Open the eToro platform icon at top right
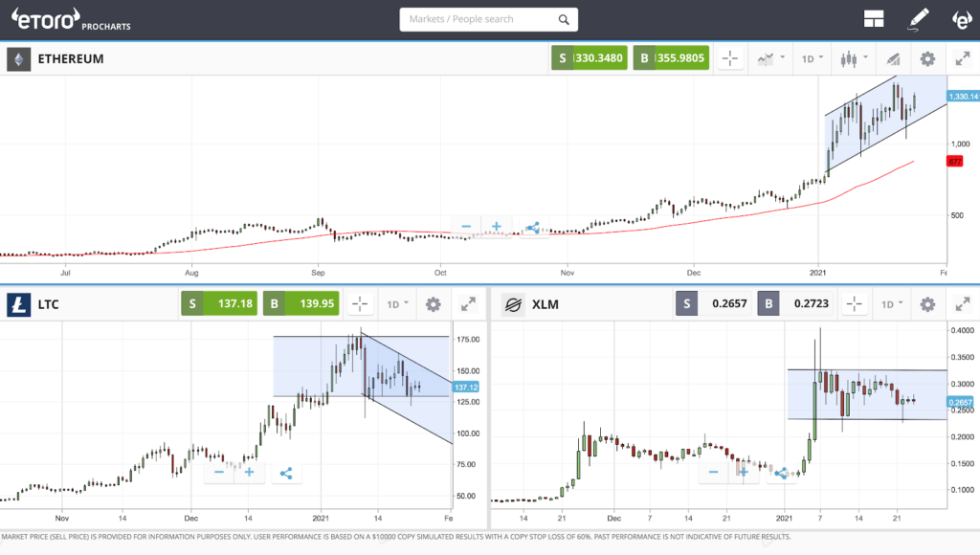 point(962,19)
